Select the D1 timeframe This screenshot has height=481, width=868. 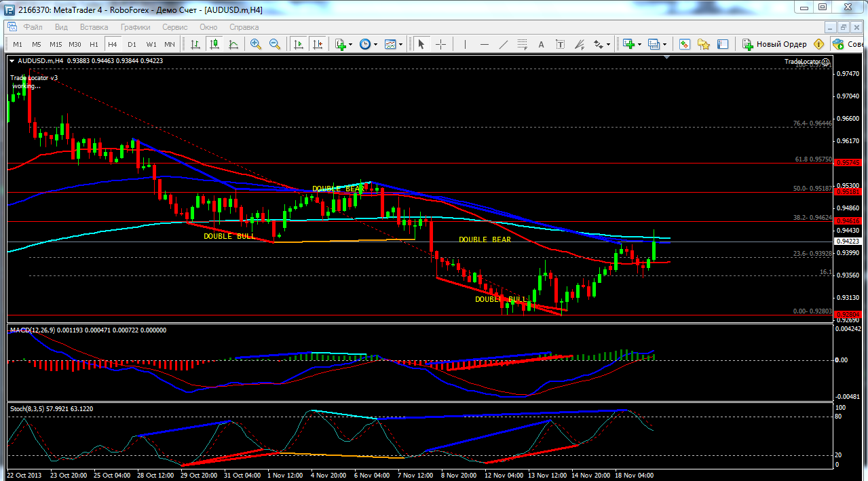132,44
